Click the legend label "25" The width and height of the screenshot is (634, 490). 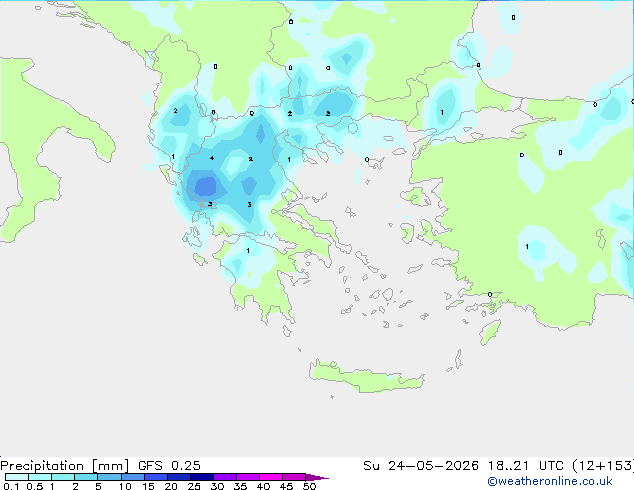tap(194, 486)
